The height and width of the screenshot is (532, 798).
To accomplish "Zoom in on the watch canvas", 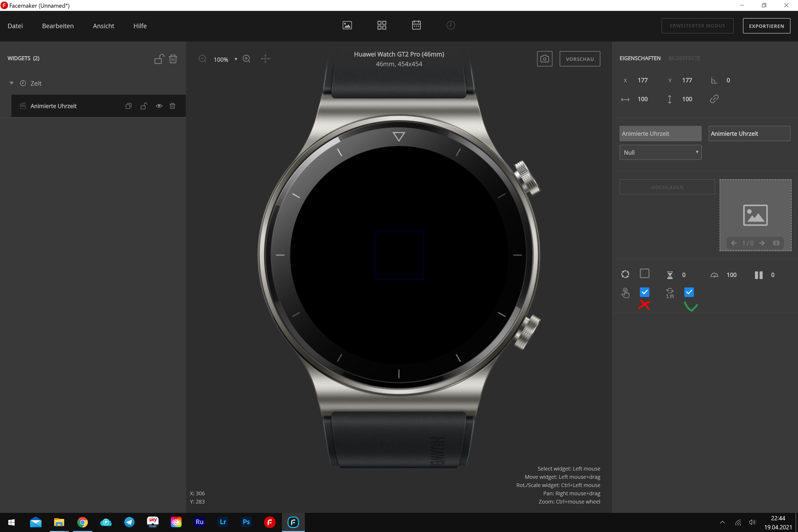I will (x=246, y=59).
